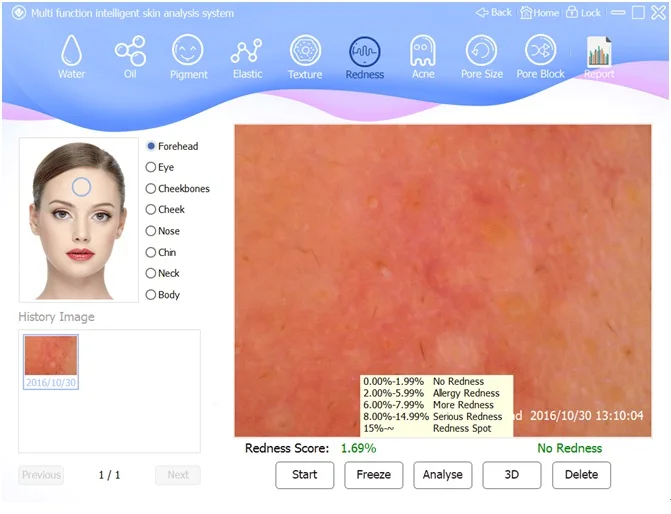This screenshot has width=671, height=514.
Task: Freeze the live skin image
Action: pyautogui.click(x=374, y=475)
